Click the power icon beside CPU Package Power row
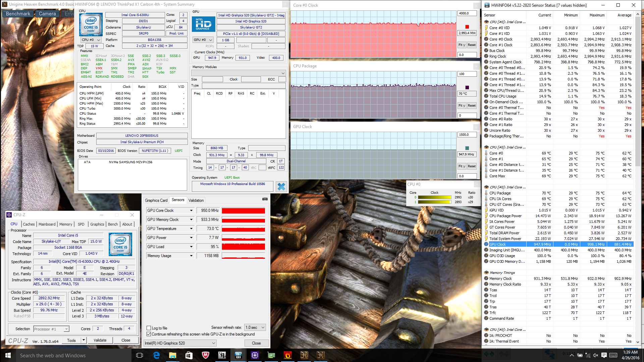 (486, 216)
